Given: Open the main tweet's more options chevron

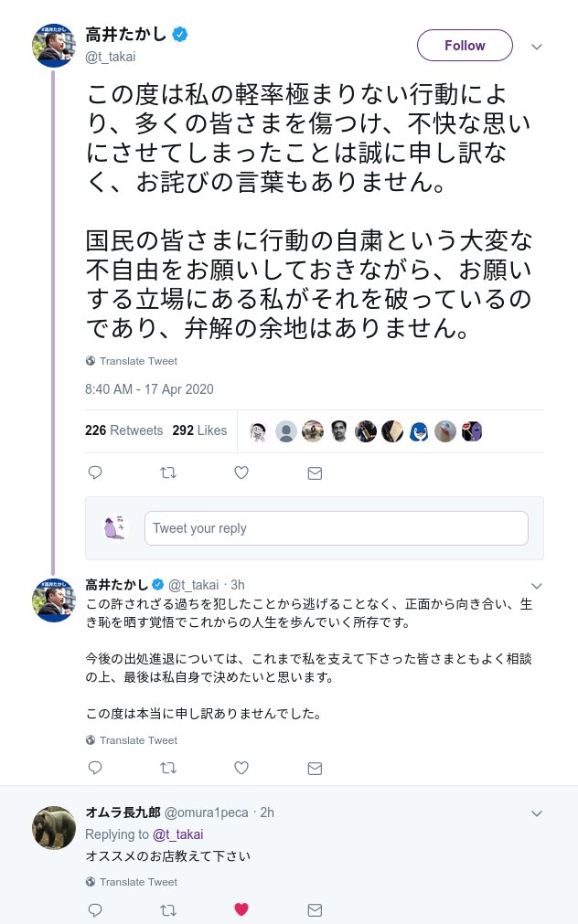Looking at the screenshot, I should point(538,47).
